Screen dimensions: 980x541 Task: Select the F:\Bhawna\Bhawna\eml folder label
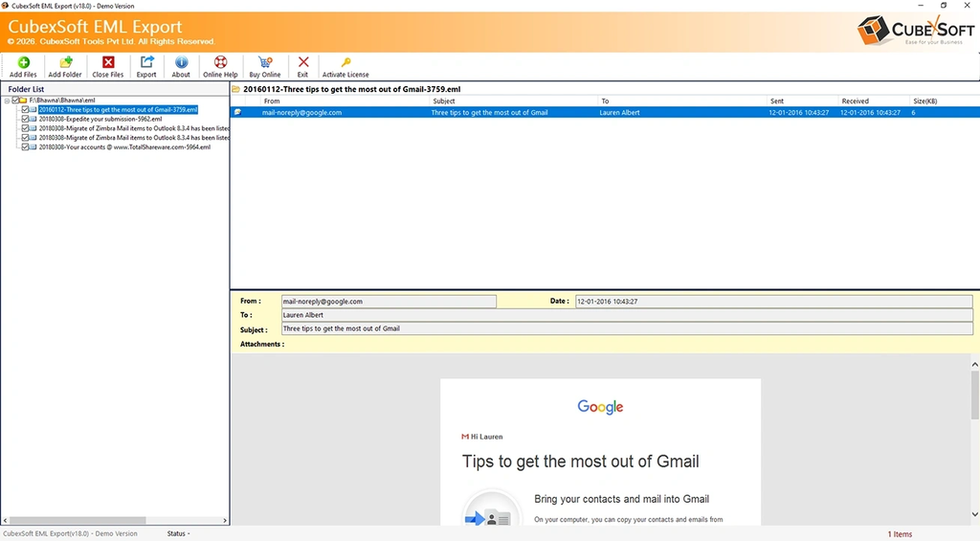62,101
